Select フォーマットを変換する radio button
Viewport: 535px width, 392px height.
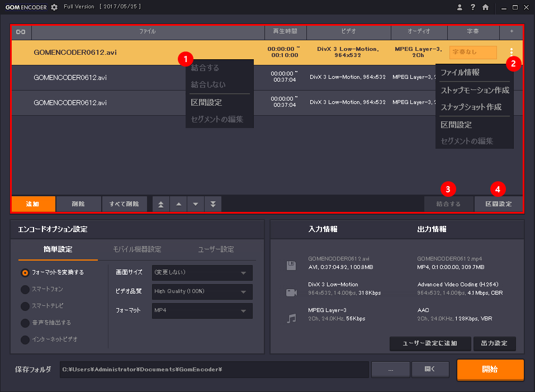(25, 272)
